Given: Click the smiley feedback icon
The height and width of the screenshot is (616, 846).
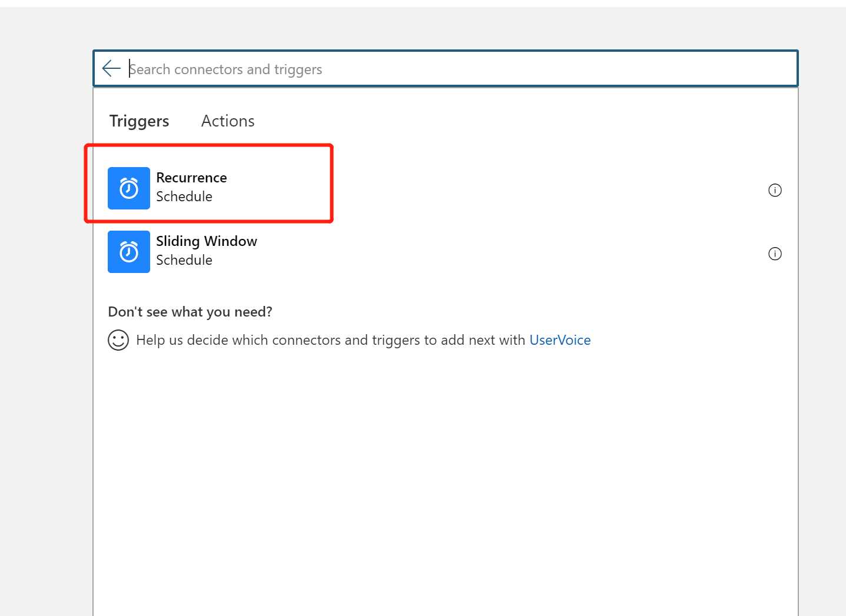Looking at the screenshot, I should pyautogui.click(x=118, y=340).
